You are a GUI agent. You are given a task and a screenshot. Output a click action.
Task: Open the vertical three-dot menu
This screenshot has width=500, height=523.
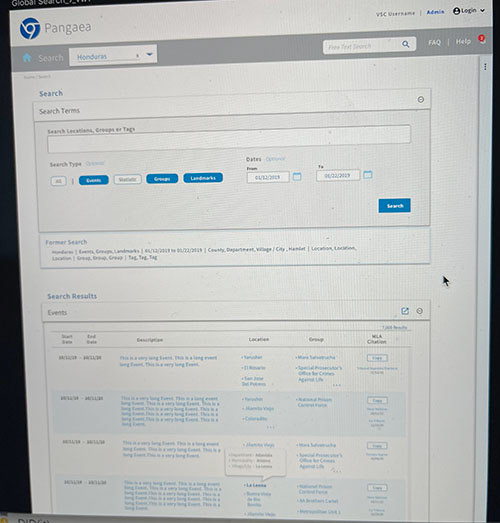tap(485, 67)
